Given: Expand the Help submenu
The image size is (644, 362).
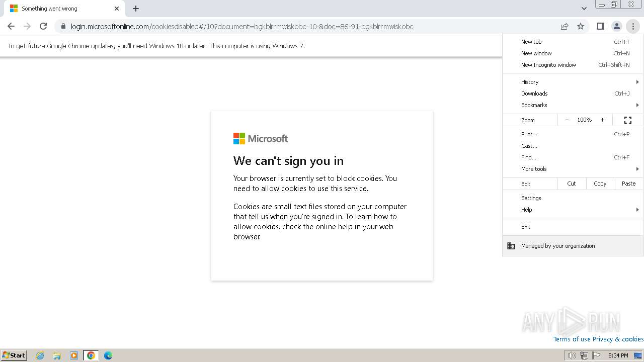Looking at the screenshot, I should 573,210.
